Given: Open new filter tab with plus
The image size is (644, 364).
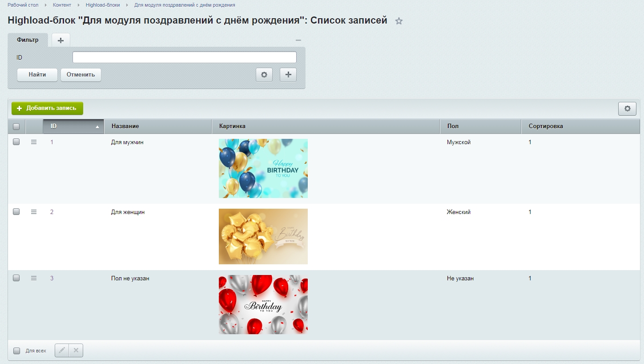Looking at the screenshot, I should tap(61, 40).
